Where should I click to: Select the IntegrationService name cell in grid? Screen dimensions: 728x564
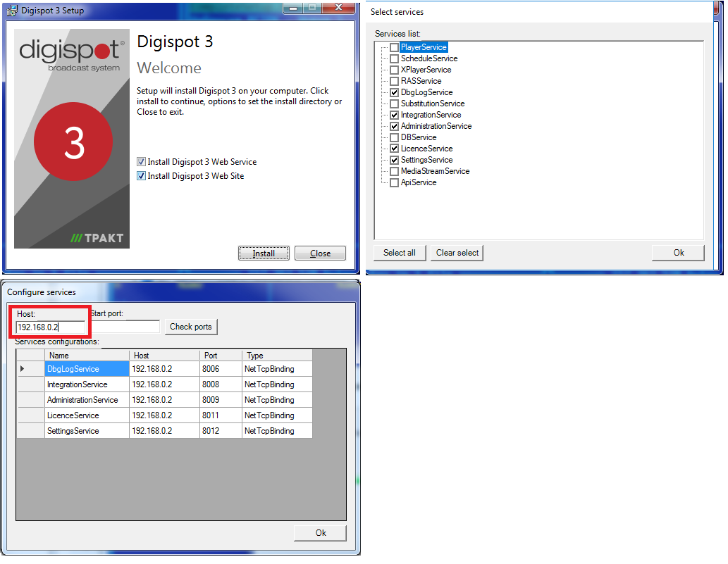(87, 384)
